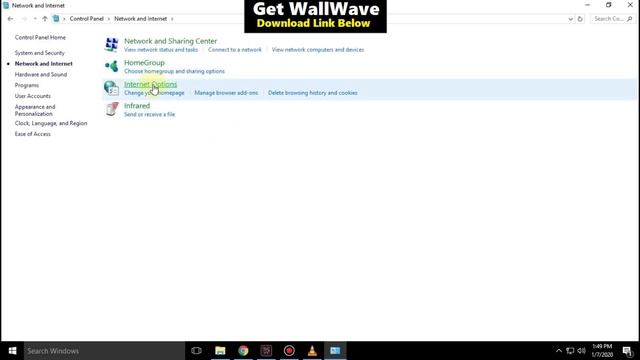The height and width of the screenshot is (360, 640).
Task: Open Hardware and Sound category
Action: [41, 75]
